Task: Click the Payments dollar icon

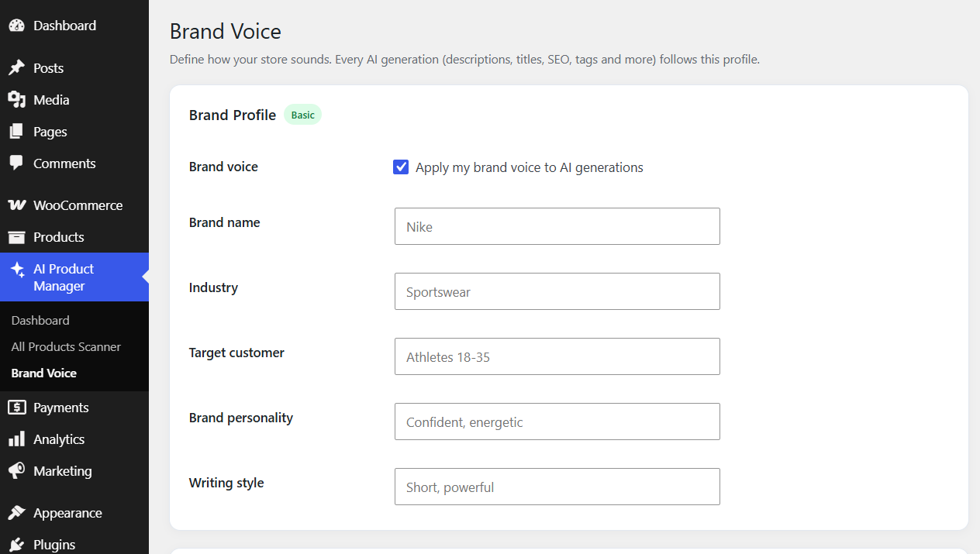Action: coord(16,408)
